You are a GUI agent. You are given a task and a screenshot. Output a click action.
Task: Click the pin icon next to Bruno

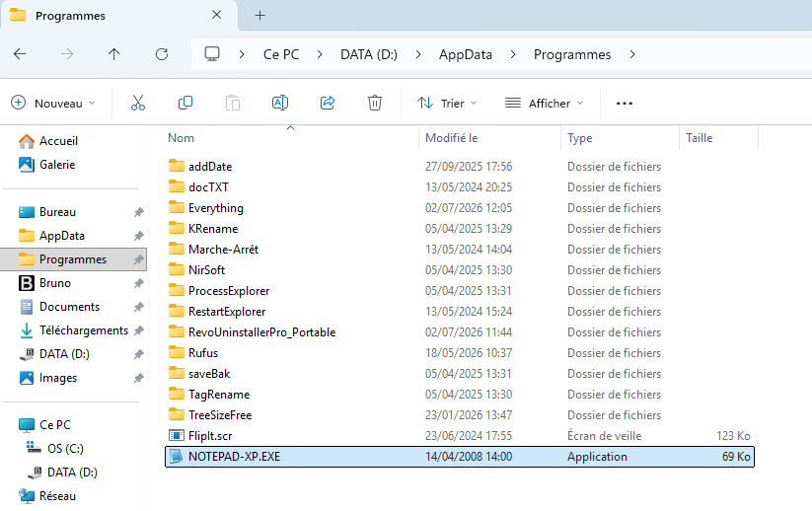(138, 283)
